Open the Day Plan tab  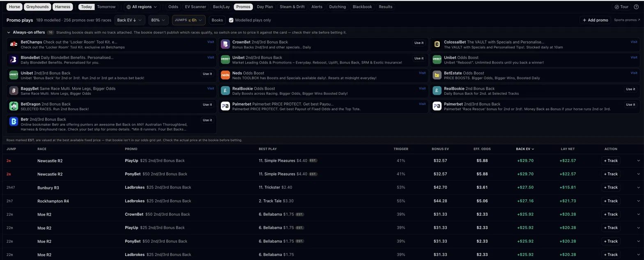[265, 7]
